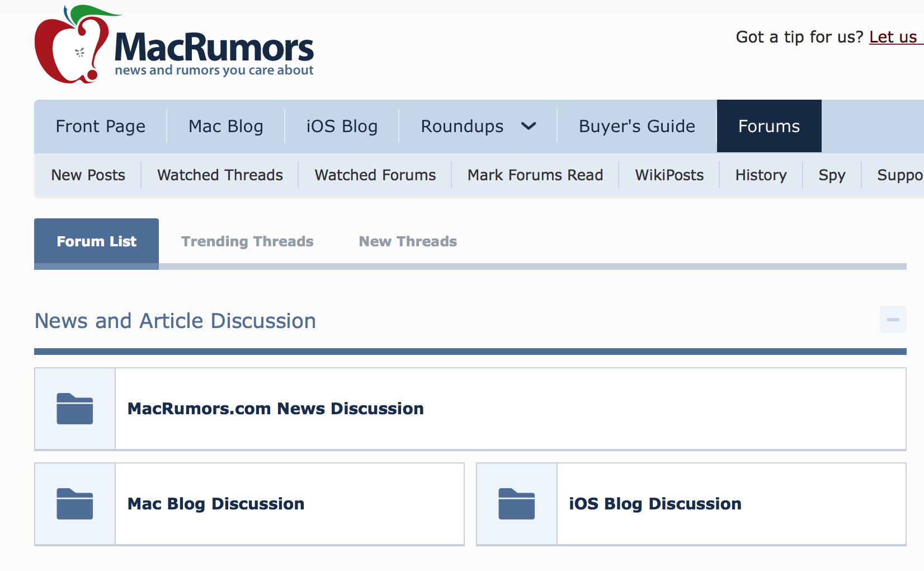The width and height of the screenshot is (924, 571).
Task: Open New Posts
Action: pos(88,175)
